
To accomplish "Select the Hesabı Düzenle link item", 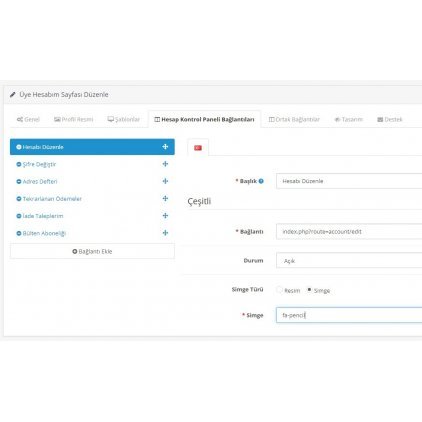I will point(92,147).
